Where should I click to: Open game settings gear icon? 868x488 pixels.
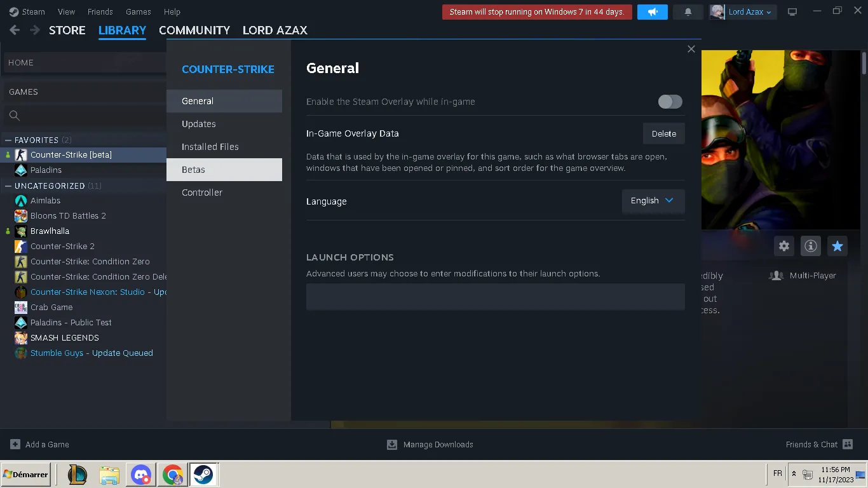pos(784,246)
